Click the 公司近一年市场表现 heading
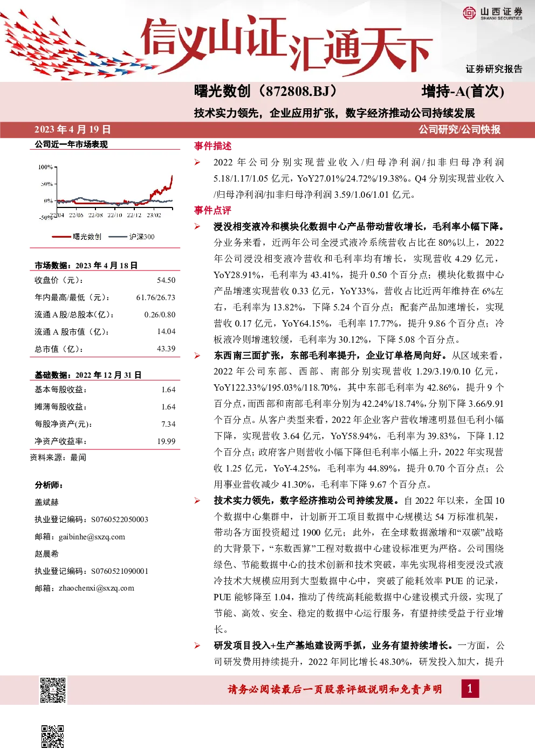Viewport: 535px width, 756px height. click(71, 144)
